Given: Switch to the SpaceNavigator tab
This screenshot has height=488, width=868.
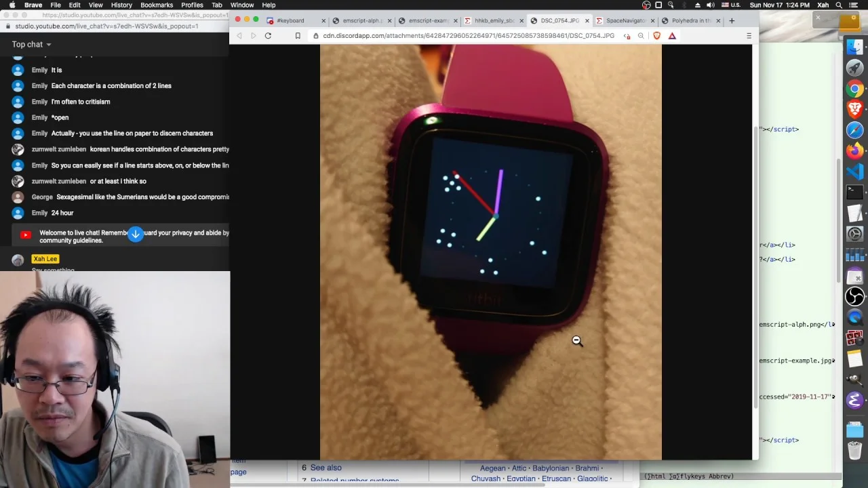Looking at the screenshot, I should [x=625, y=20].
